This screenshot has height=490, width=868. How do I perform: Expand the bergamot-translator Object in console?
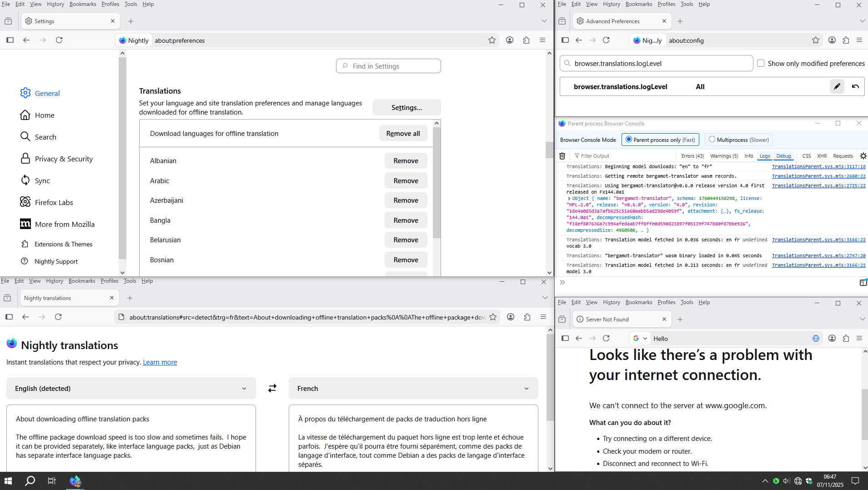[x=569, y=199]
